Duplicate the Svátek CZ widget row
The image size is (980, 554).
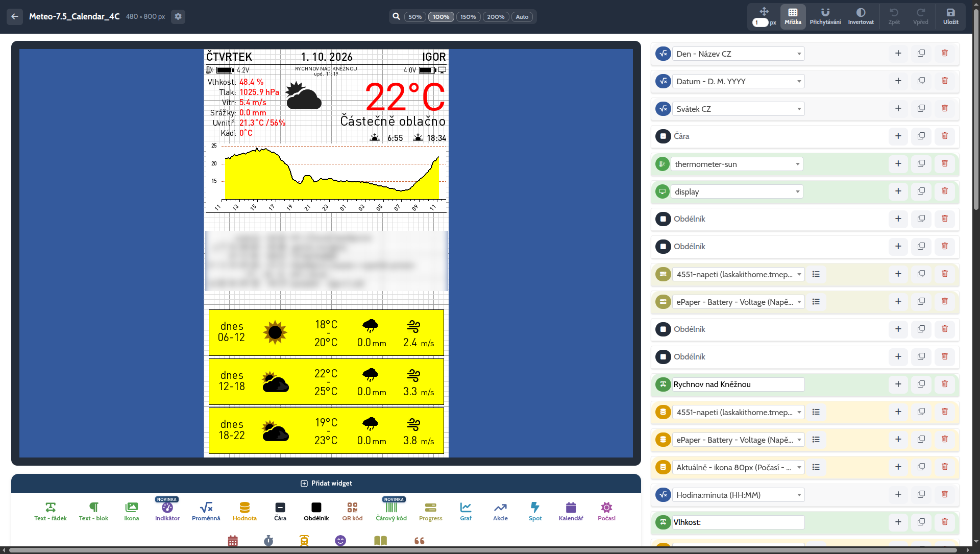921,108
